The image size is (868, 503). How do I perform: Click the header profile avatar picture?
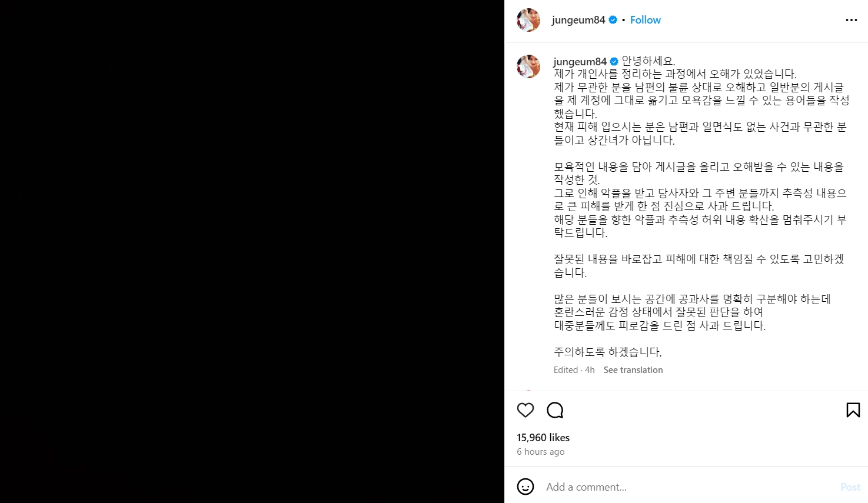pos(528,20)
